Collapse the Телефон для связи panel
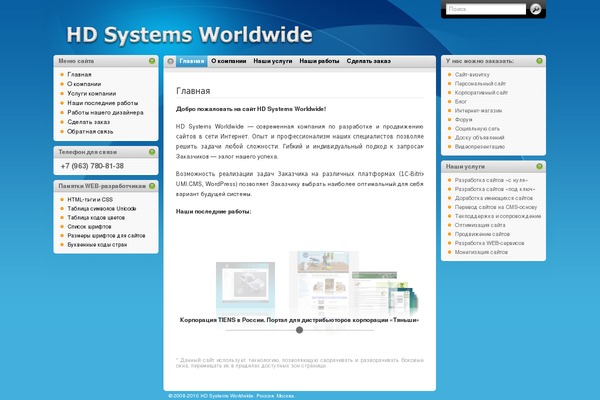Image resolution: width=600 pixels, height=400 pixels. (152, 152)
